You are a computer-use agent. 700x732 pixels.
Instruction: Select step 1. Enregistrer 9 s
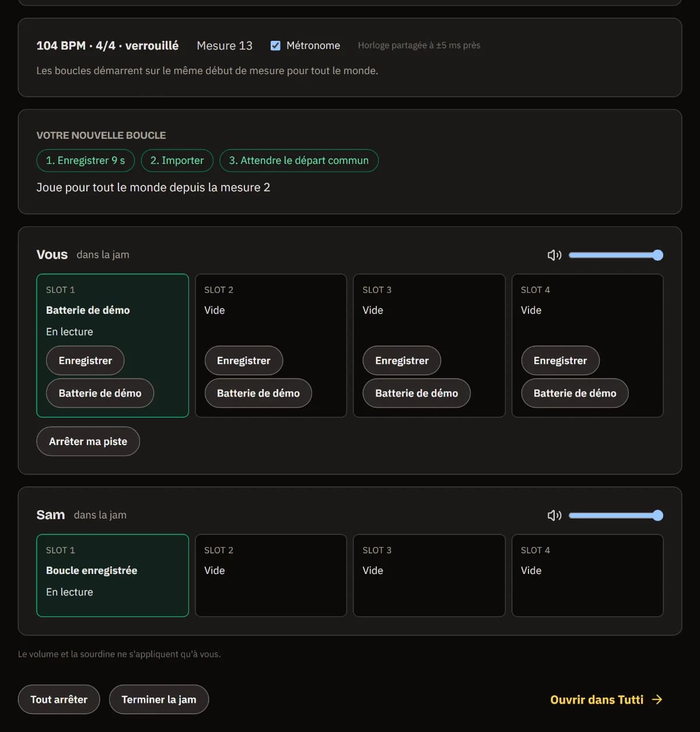point(85,160)
